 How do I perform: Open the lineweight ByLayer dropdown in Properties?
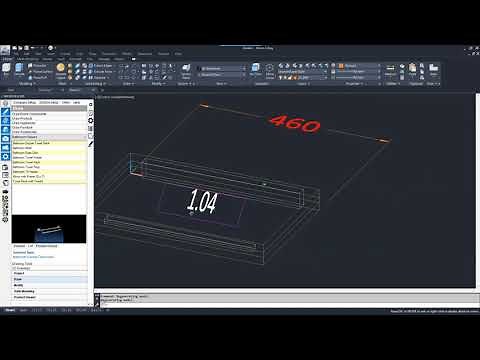(357, 71)
